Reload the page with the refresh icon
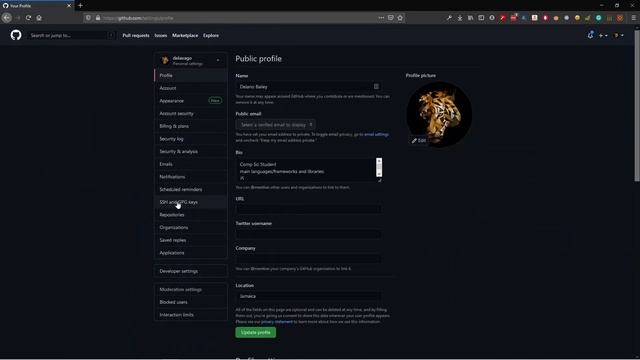The height and width of the screenshot is (360, 640). [x=28, y=18]
